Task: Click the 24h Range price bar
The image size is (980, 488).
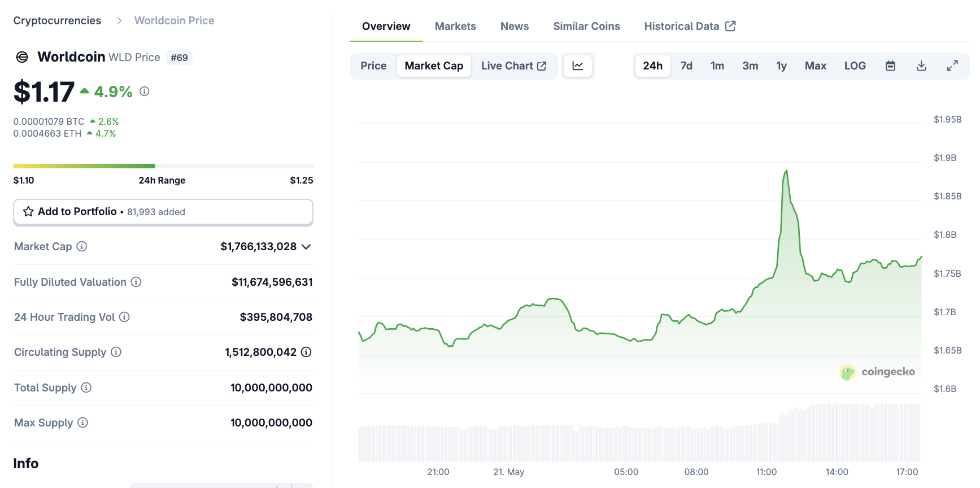Action: point(163,166)
